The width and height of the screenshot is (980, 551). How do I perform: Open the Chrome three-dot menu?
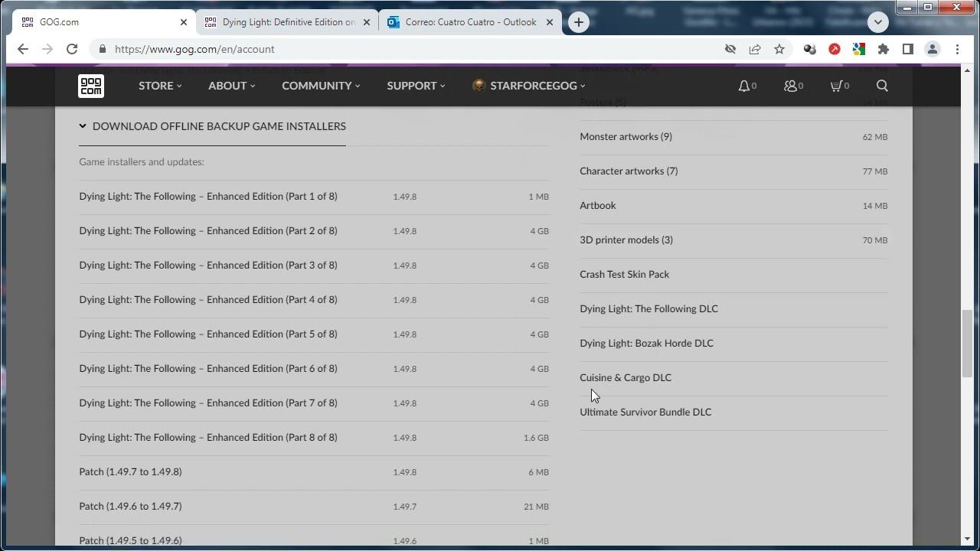coord(957,49)
